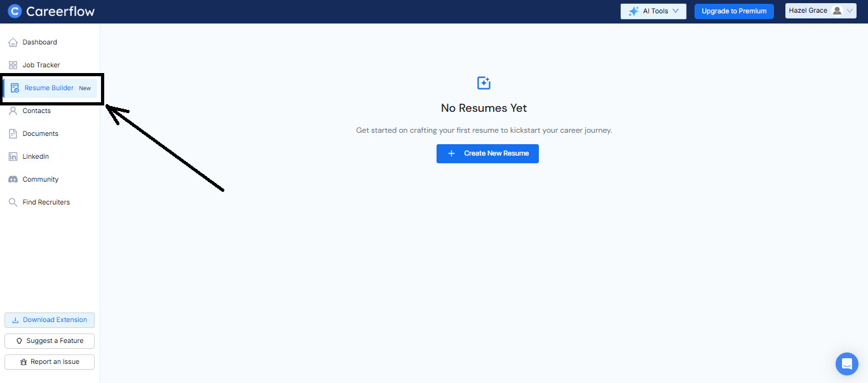Click Create New Resume button
The width and height of the screenshot is (868, 383).
[x=487, y=154]
